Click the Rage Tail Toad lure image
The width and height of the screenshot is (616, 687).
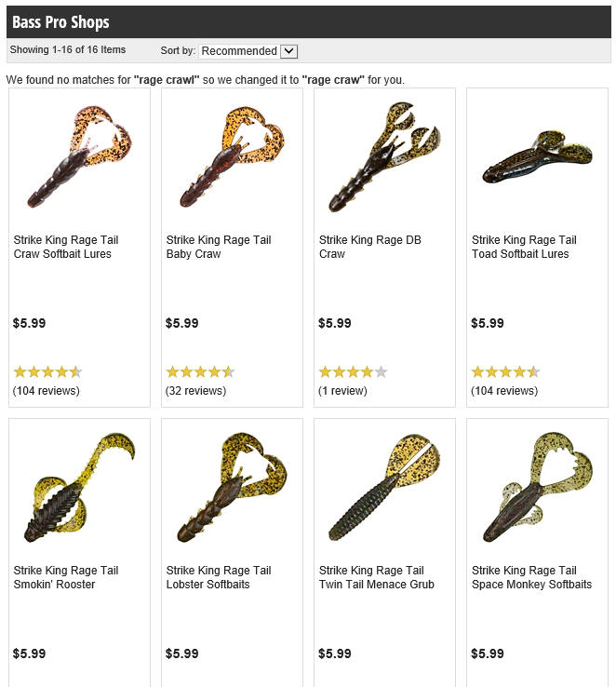pyautogui.click(x=538, y=156)
